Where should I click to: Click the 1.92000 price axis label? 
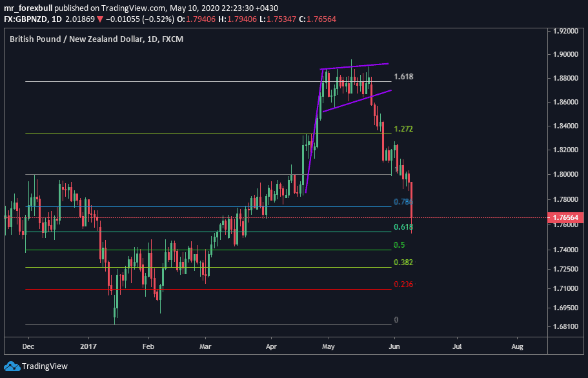(x=565, y=31)
